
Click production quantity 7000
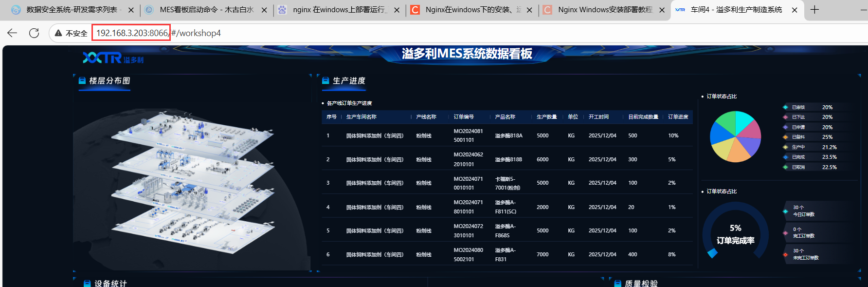(x=542, y=254)
